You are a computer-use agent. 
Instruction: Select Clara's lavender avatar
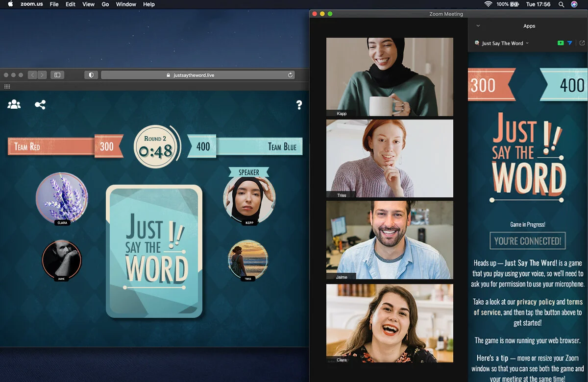pos(62,197)
